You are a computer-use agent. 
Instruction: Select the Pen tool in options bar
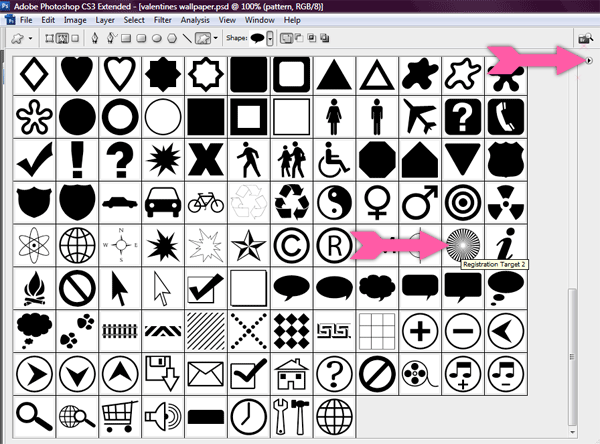pos(95,38)
